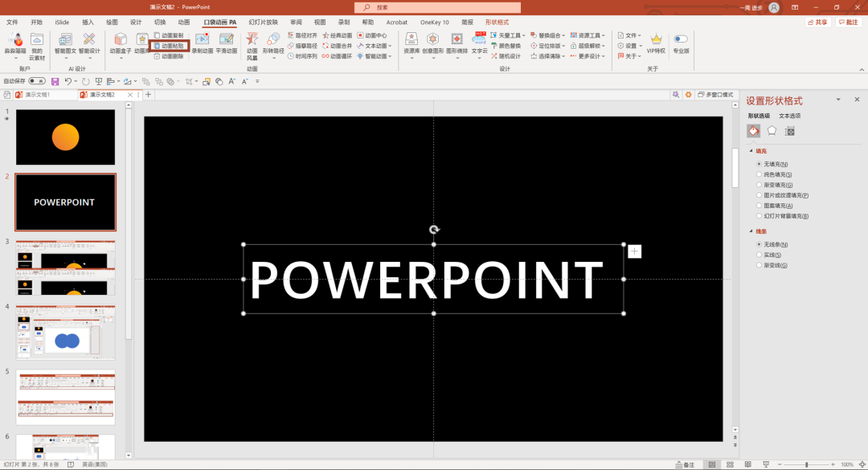The width and height of the screenshot is (868, 470).
Task: Select the Size & Properties icon in format pane
Action: click(790, 131)
